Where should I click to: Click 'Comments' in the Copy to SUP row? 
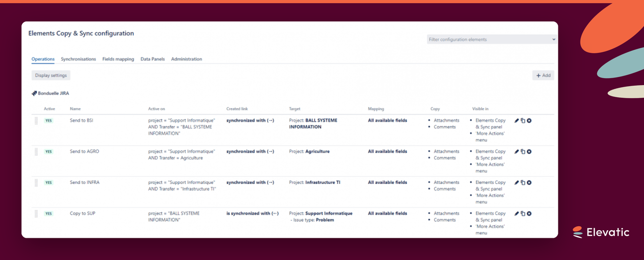pyautogui.click(x=445, y=220)
